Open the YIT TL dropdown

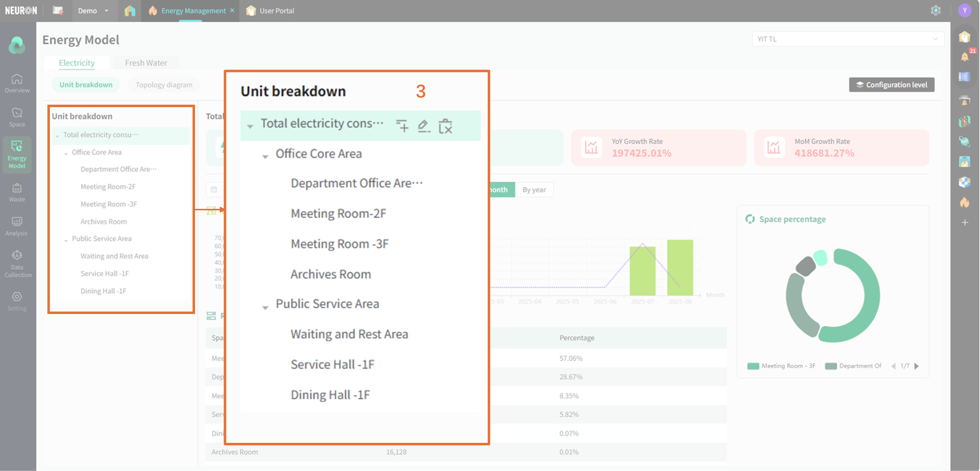[x=847, y=39]
